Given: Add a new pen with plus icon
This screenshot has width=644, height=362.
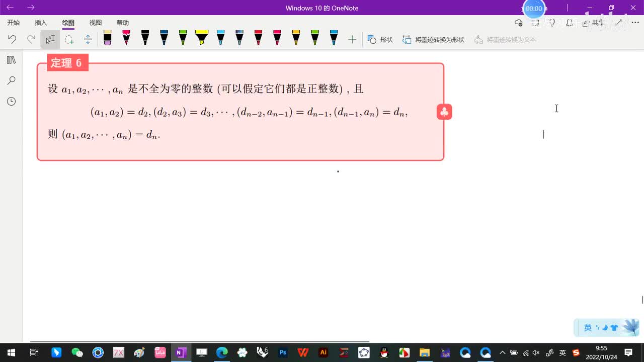Looking at the screenshot, I should click(352, 39).
